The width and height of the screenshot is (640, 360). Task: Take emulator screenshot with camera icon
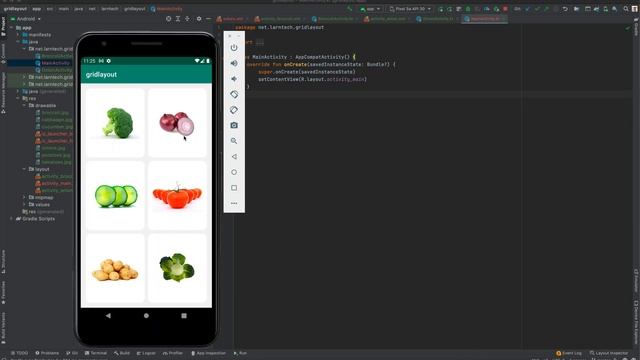tap(234, 125)
